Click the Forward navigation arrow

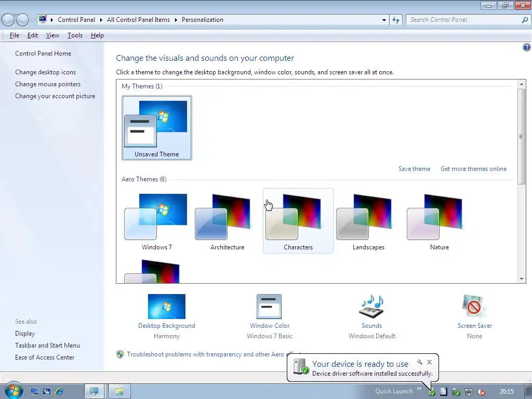tap(22, 20)
